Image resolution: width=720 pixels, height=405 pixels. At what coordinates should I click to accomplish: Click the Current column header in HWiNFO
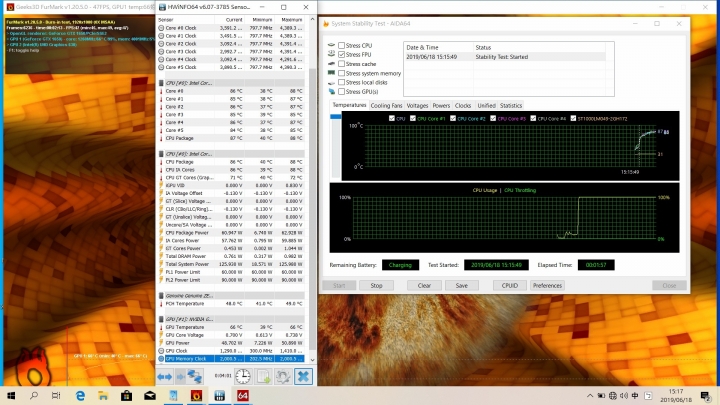pyautogui.click(x=234, y=20)
